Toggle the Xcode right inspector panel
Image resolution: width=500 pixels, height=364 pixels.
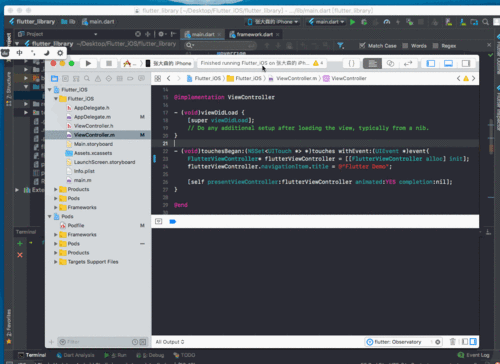click(466, 63)
